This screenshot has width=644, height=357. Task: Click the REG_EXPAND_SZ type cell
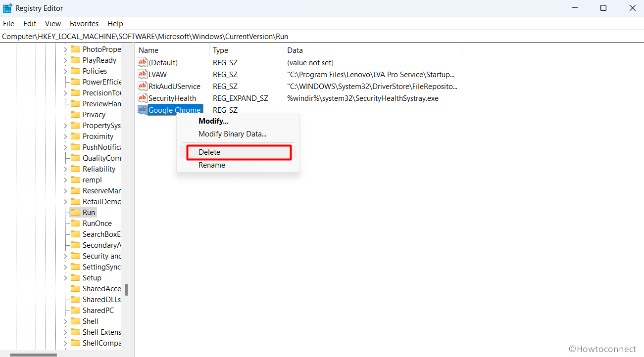(x=241, y=98)
